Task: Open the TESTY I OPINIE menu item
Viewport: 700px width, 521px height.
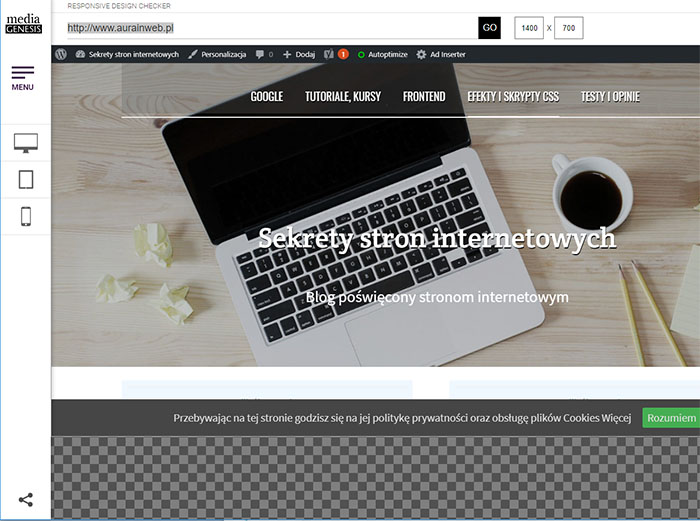Action: click(x=610, y=96)
